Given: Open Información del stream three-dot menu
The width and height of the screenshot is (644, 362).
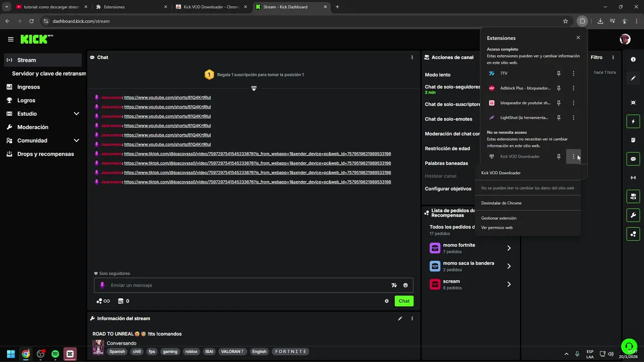Looking at the screenshot, I should click(412, 318).
